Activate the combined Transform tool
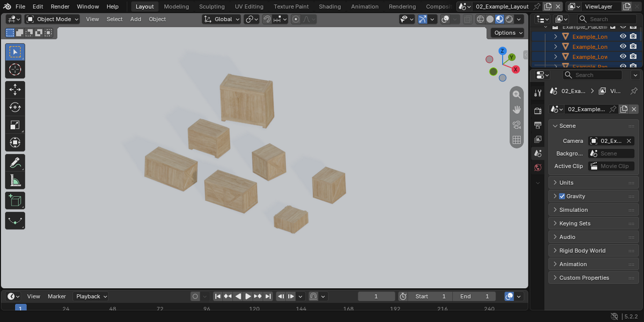 click(x=15, y=143)
